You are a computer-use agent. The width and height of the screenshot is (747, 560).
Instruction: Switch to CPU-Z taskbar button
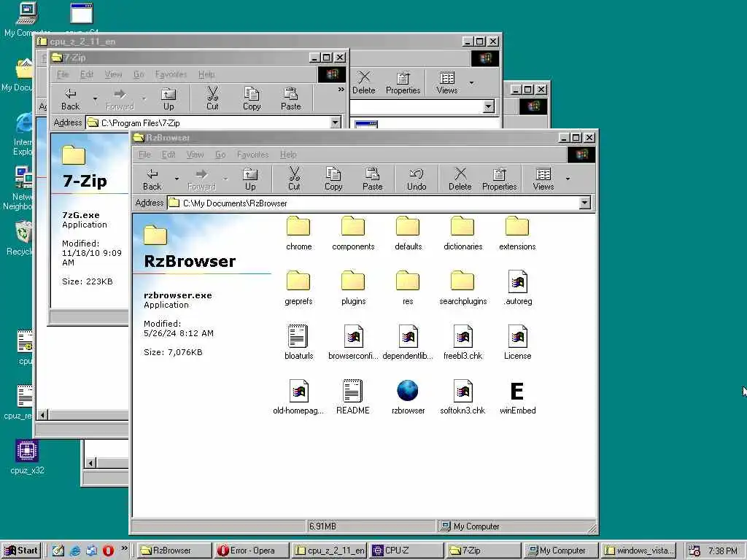click(406, 550)
